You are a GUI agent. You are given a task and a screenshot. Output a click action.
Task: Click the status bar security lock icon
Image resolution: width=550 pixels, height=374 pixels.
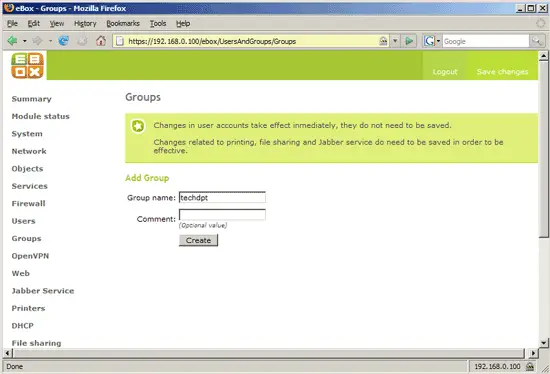point(530,366)
